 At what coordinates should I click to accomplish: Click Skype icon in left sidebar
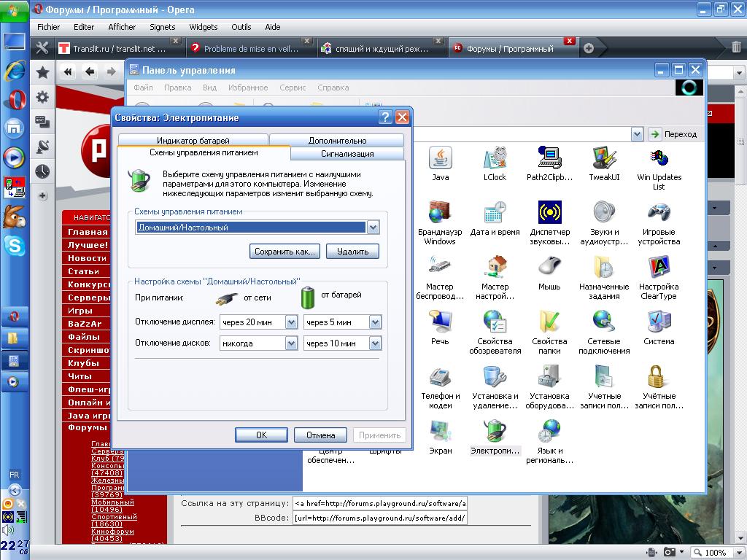point(15,246)
